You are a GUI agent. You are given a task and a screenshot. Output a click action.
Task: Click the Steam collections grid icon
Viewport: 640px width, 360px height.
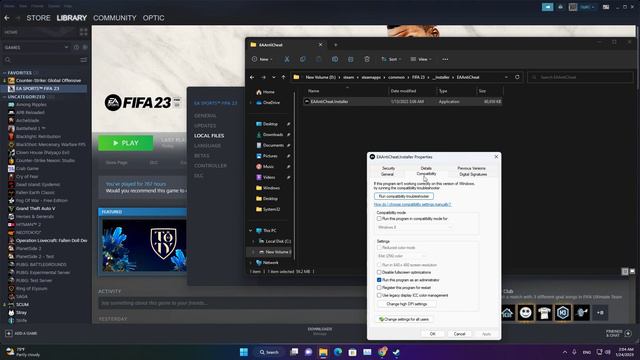click(x=84, y=32)
